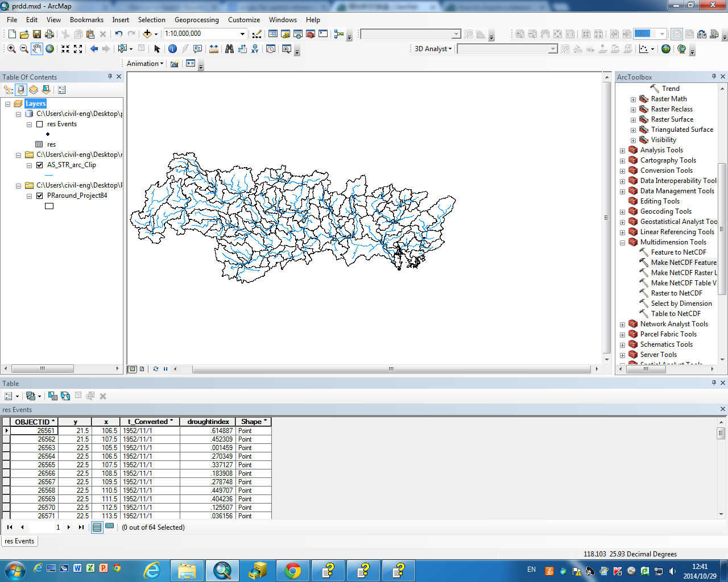Expand the Network Analyst Tools toolbox
The image size is (728, 582).
622,325
